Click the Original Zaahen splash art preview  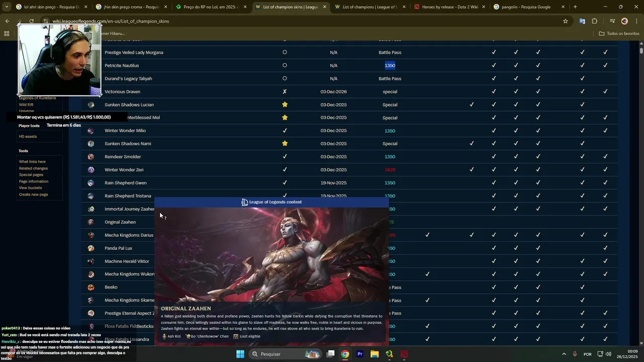[272, 254]
